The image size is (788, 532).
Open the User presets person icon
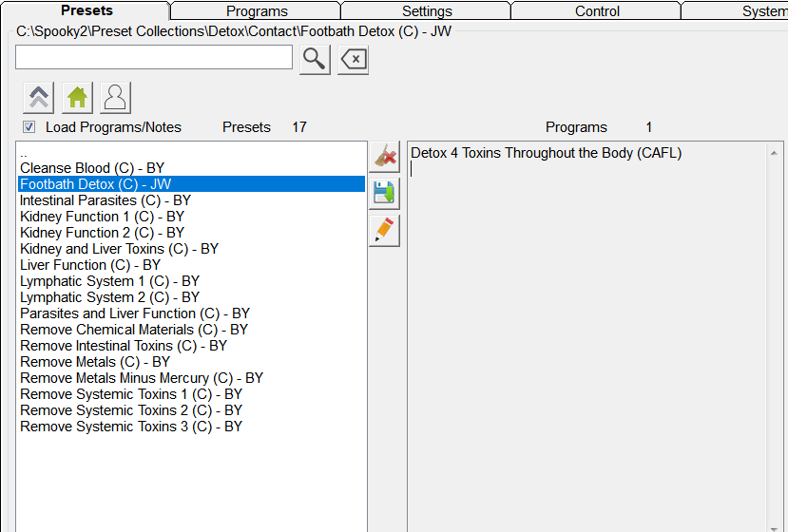click(115, 97)
